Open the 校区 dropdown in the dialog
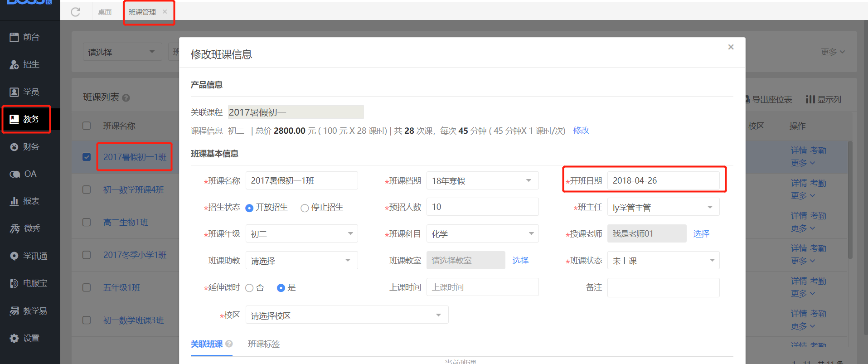The image size is (868, 364). 347,315
